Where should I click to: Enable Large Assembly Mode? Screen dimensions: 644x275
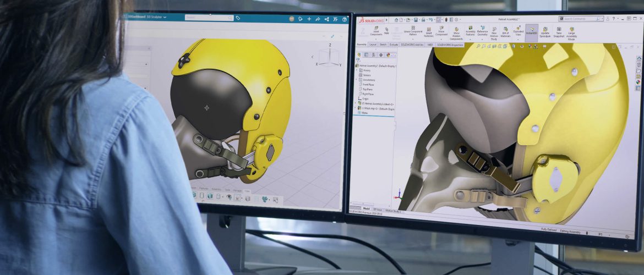572,33
